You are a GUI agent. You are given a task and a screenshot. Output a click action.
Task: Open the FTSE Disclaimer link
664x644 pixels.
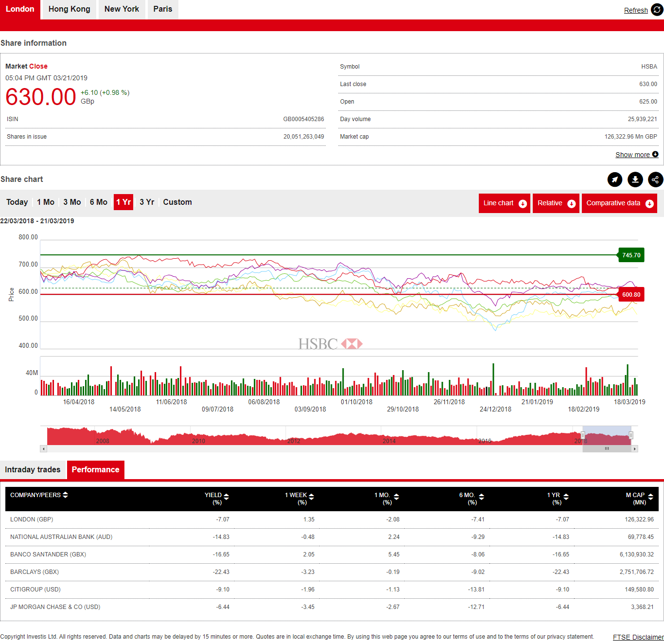point(638,637)
